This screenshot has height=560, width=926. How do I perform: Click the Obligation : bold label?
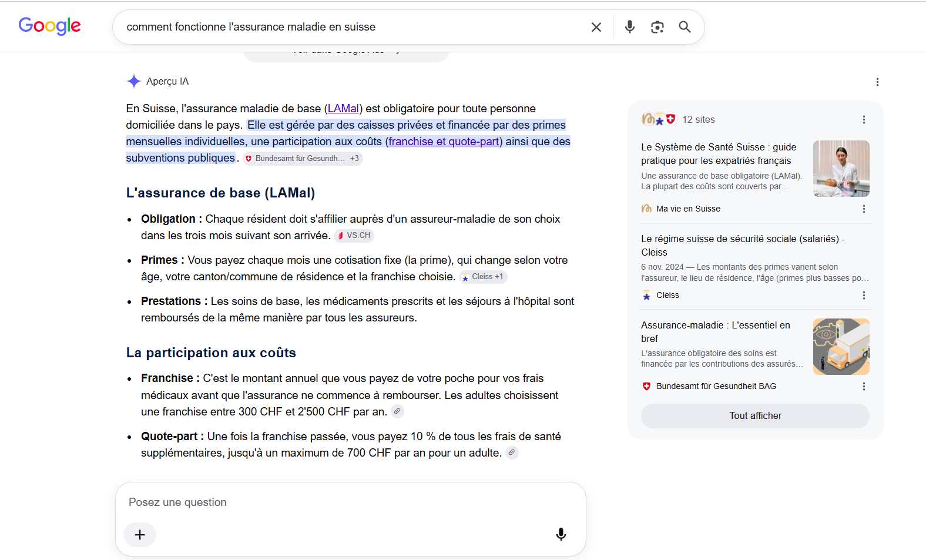pyautogui.click(x=172, y=219)
